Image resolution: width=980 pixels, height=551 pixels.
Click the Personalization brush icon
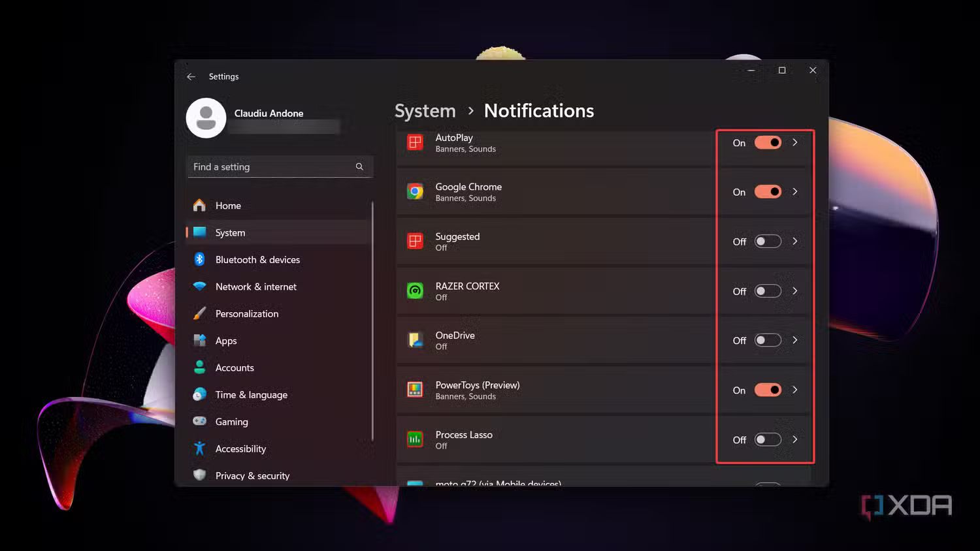tap(200, 313)
